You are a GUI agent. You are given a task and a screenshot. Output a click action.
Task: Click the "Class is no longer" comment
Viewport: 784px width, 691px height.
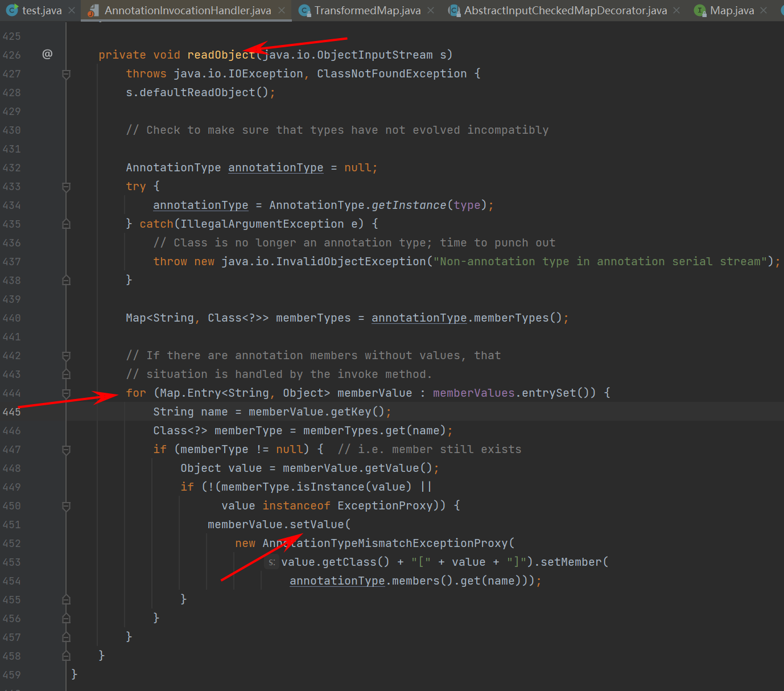pos(354,242)
